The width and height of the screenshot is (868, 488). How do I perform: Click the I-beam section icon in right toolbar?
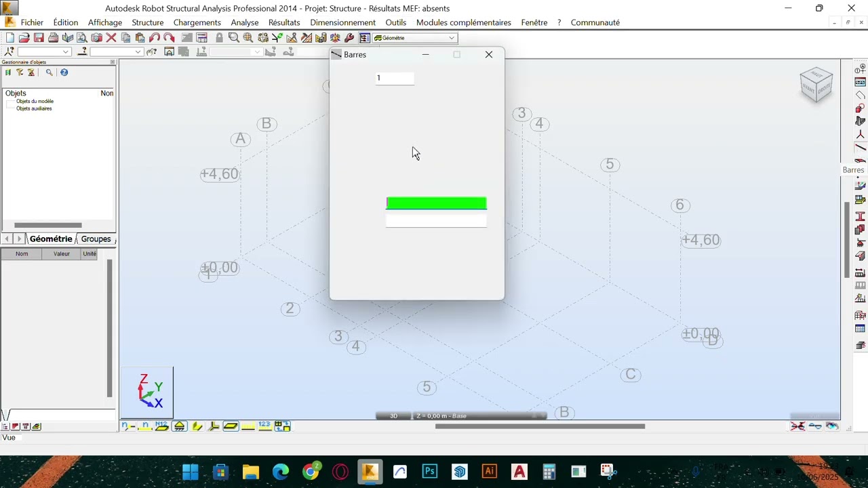click(860, 216)
